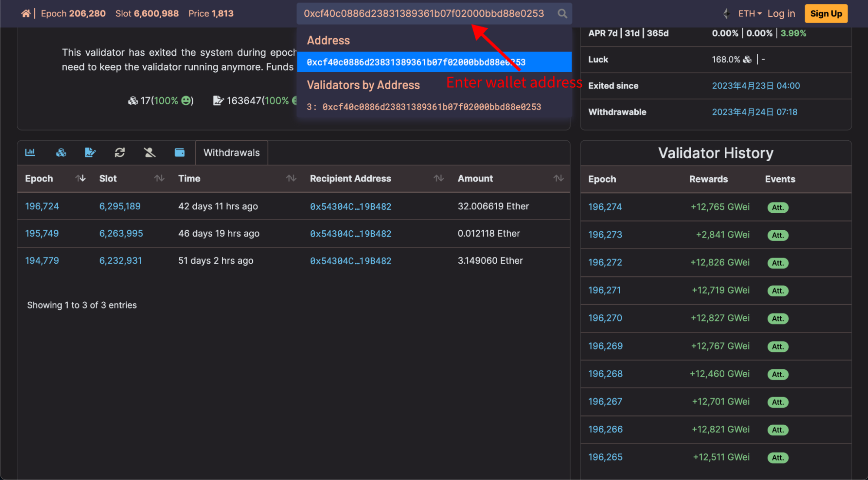Open the deposits wallet tab icon
This screenshot has height=480, width=868.
pos(179,152)
